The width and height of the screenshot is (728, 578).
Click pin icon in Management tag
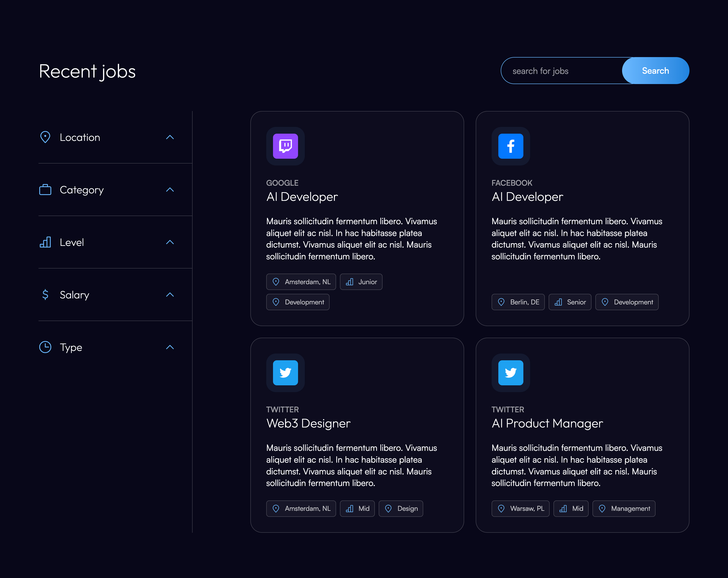602,508
